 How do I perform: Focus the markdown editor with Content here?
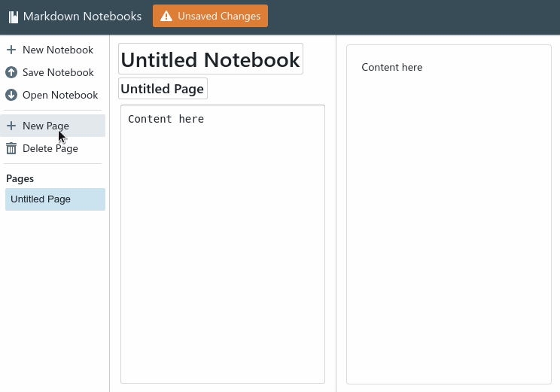(223, 245)
